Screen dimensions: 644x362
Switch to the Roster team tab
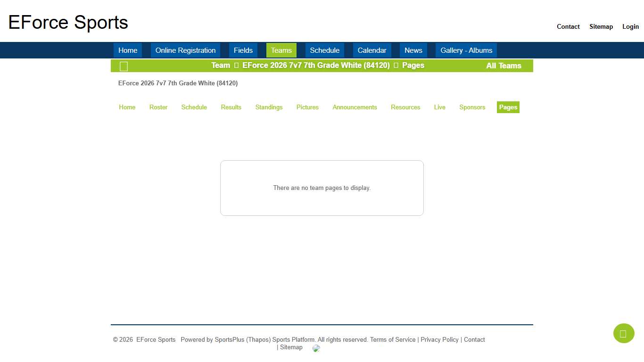point(158,107)
